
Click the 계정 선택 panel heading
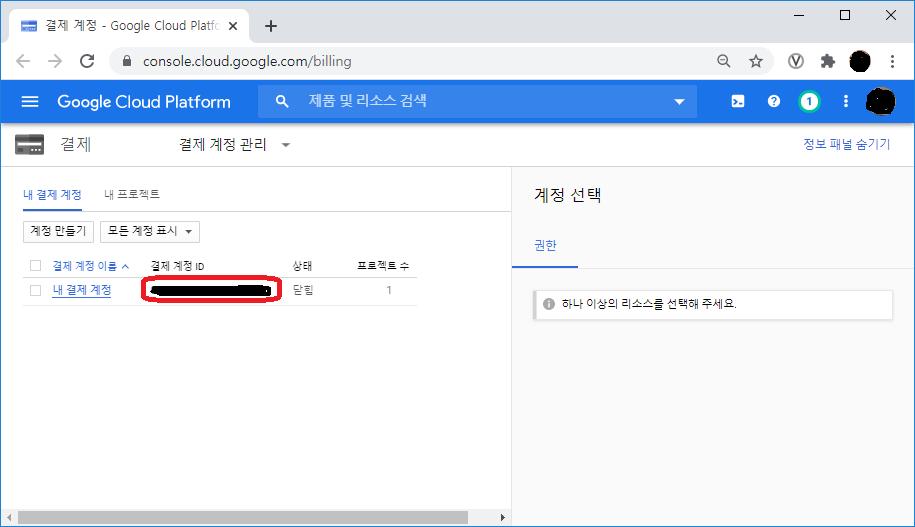click(x=567, y=195)
